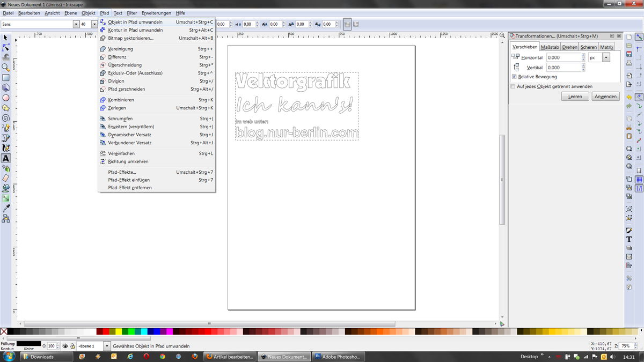Select Vereinigung from Pfad menu
This screenshot has height=362, width=644.
[x=157, y=49]
